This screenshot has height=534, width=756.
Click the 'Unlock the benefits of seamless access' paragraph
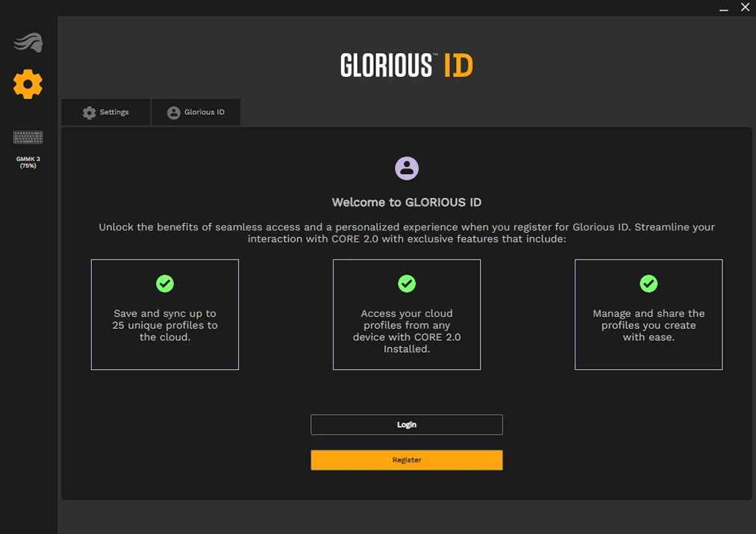click(x=407, y=233)
